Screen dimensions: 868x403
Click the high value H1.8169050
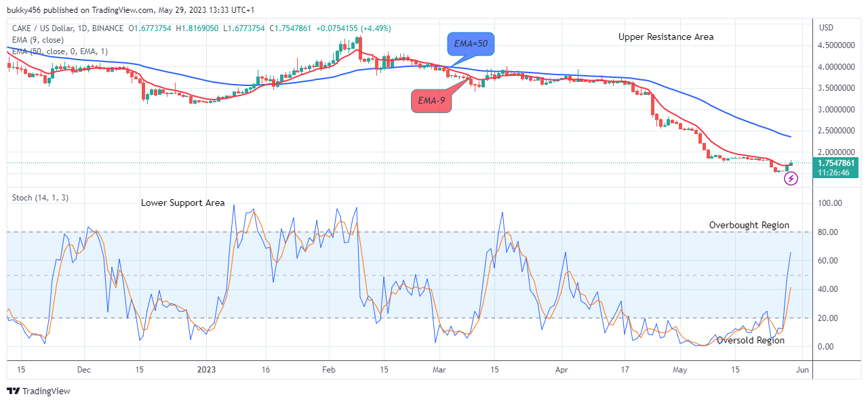pos(197,28)
